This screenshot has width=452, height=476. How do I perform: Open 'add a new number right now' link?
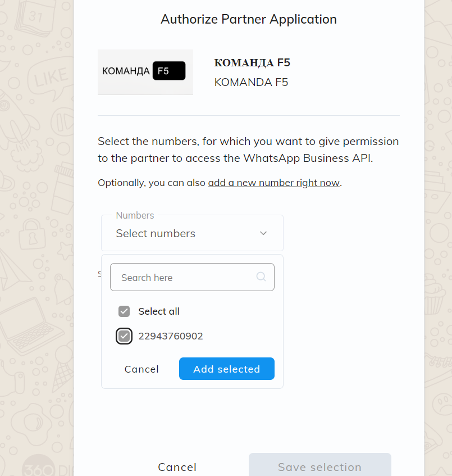273,183
